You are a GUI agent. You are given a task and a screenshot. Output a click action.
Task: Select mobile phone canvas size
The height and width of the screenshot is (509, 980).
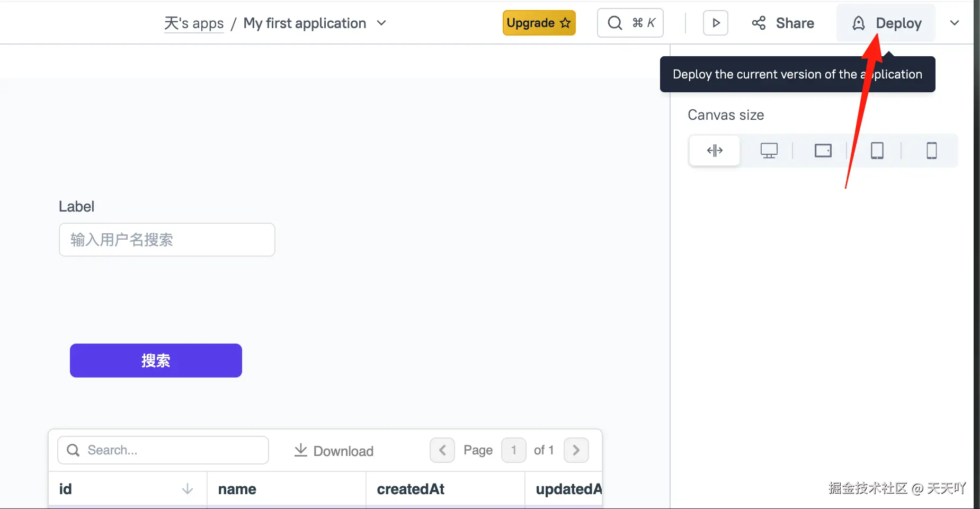point(931,151)
